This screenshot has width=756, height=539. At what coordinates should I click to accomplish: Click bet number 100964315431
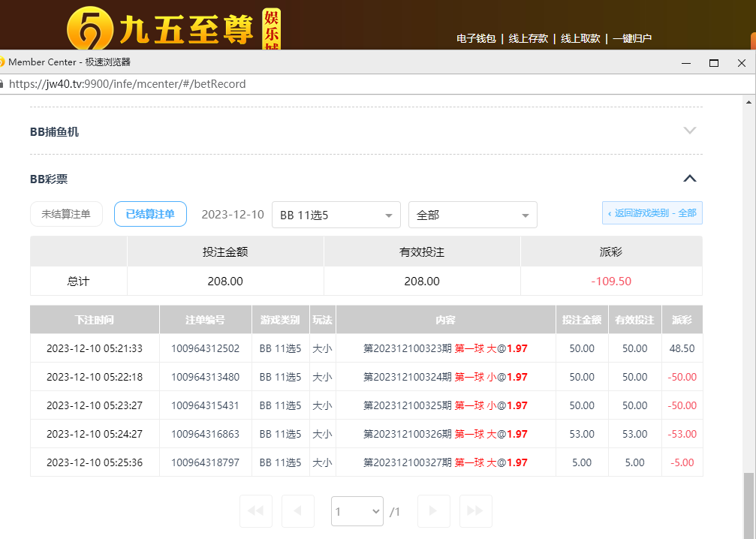tap(206, 405)
